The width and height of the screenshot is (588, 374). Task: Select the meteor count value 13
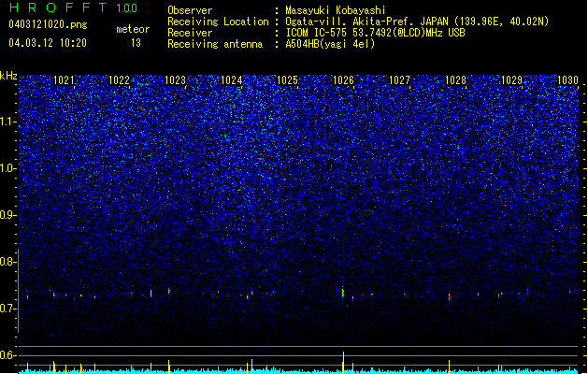(x=136, y=43)
